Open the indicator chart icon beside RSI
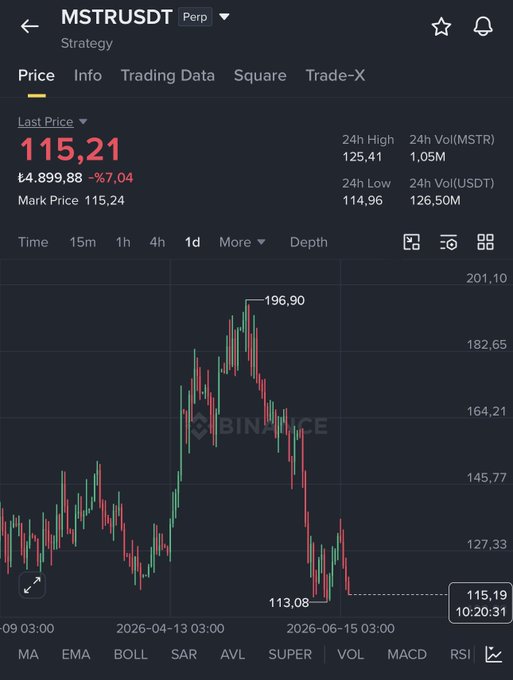 [493, 654]
